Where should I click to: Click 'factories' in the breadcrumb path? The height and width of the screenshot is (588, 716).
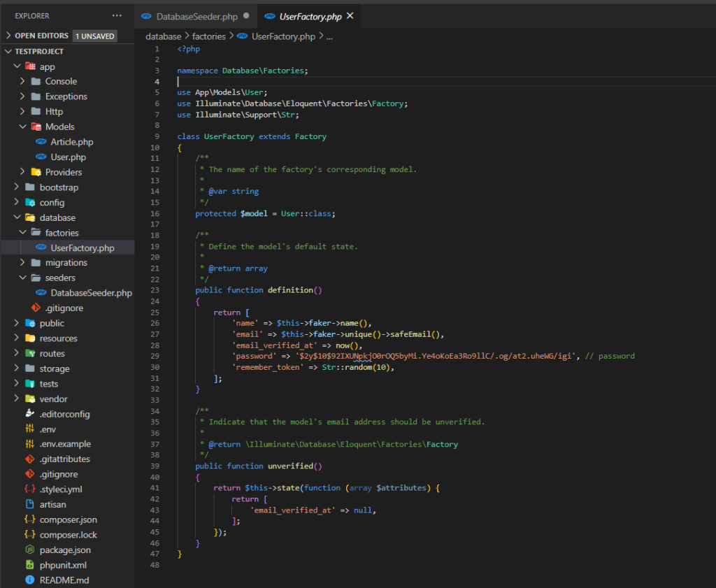(209, 36)
